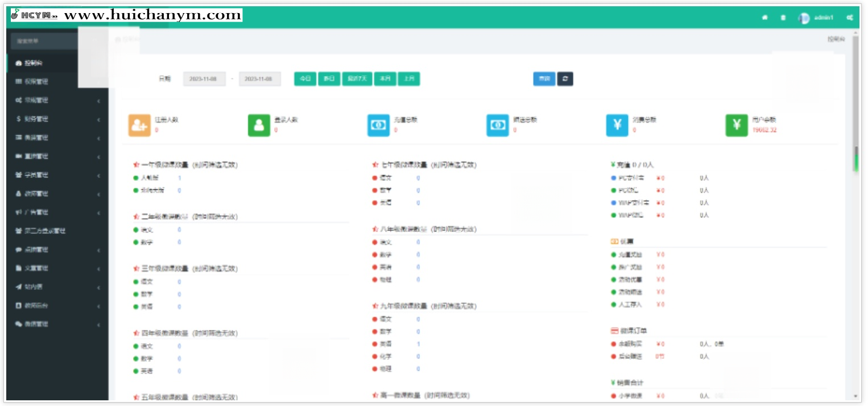Click the dark refresh icon button
The width and height of the screenshot is (868, 406).
565,79
